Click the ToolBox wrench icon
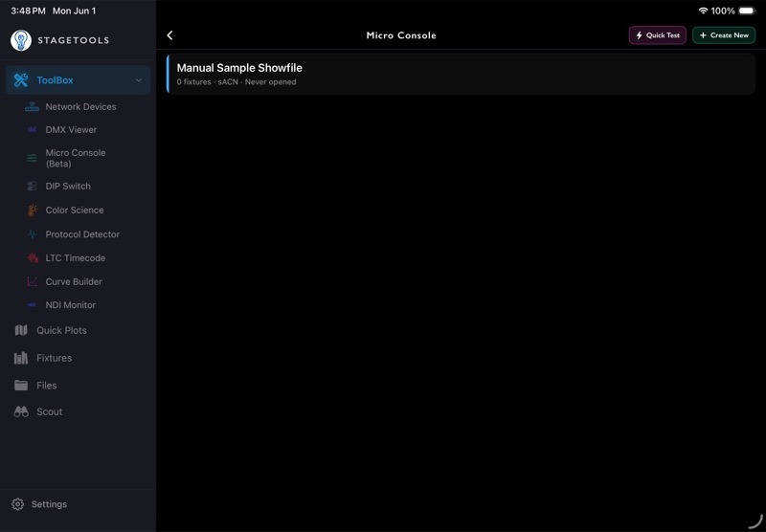This screenshot has width=766, height=532. pos(21,80)
